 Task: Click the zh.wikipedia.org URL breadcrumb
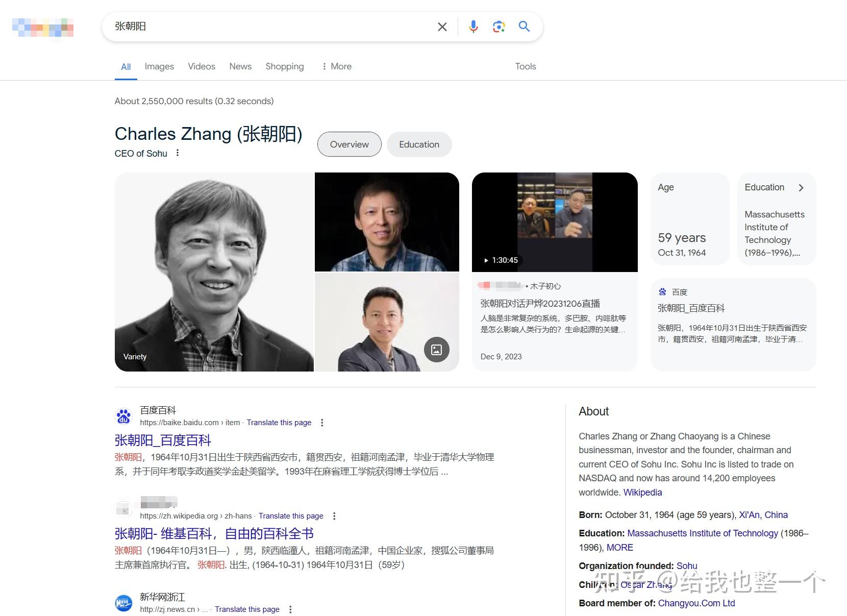[x=196, y=516]
